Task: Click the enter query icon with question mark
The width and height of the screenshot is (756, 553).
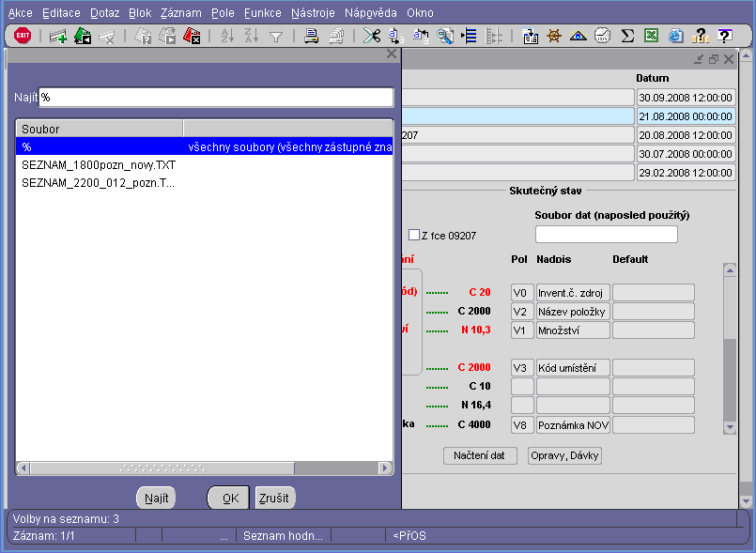Action: 143,37
